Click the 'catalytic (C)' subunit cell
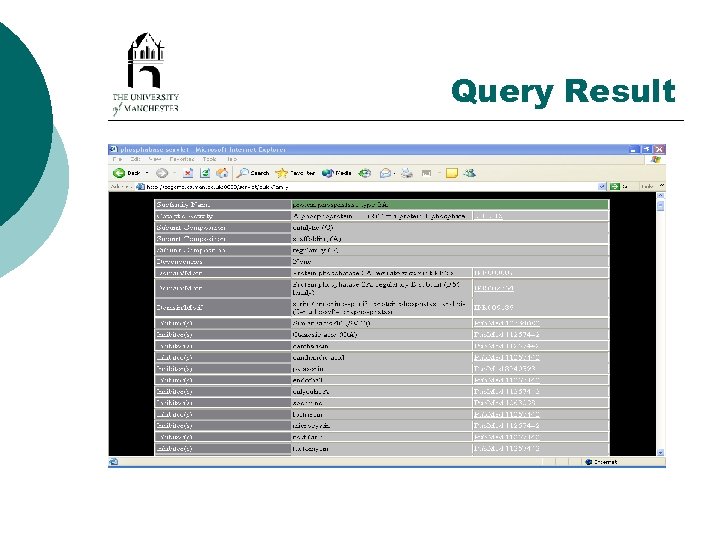The height and width of the screenshot is (540, 720). pyautogui.click(x=450, y=227)
